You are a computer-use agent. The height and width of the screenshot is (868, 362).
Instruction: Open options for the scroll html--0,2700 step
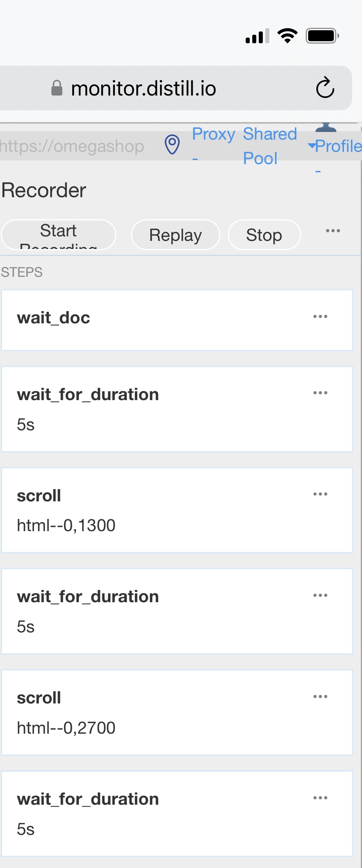tap(320, 697)
